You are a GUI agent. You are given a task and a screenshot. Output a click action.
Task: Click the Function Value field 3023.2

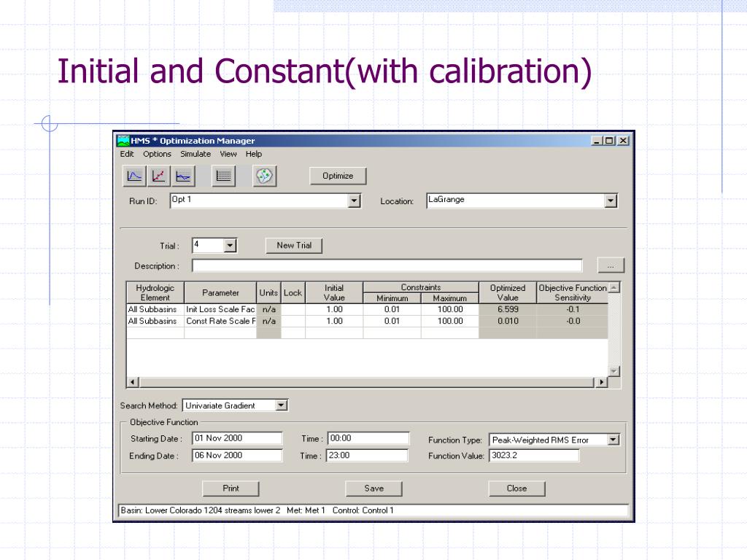(x=534, y=455)
